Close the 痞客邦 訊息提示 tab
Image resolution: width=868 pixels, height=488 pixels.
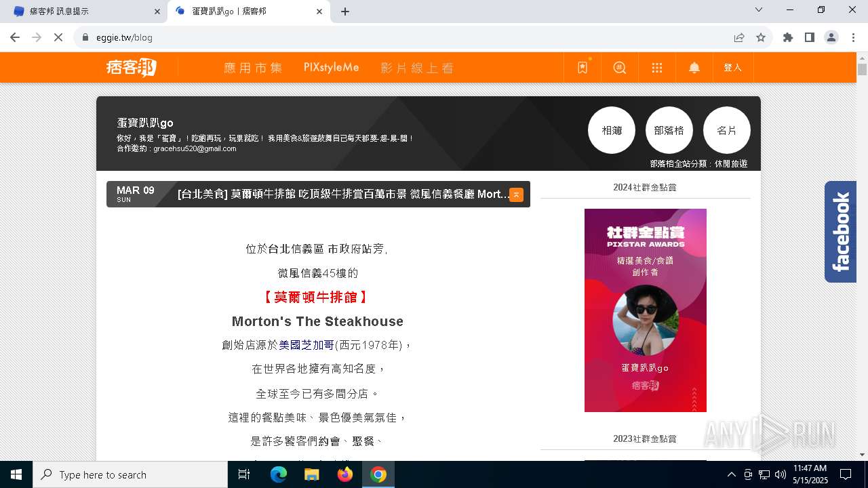[x=157, y=12]
